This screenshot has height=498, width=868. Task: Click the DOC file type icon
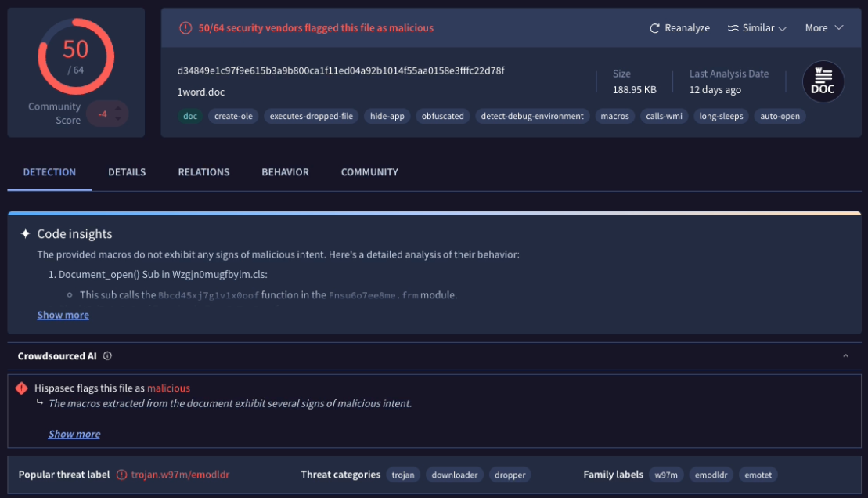(823, 81)
